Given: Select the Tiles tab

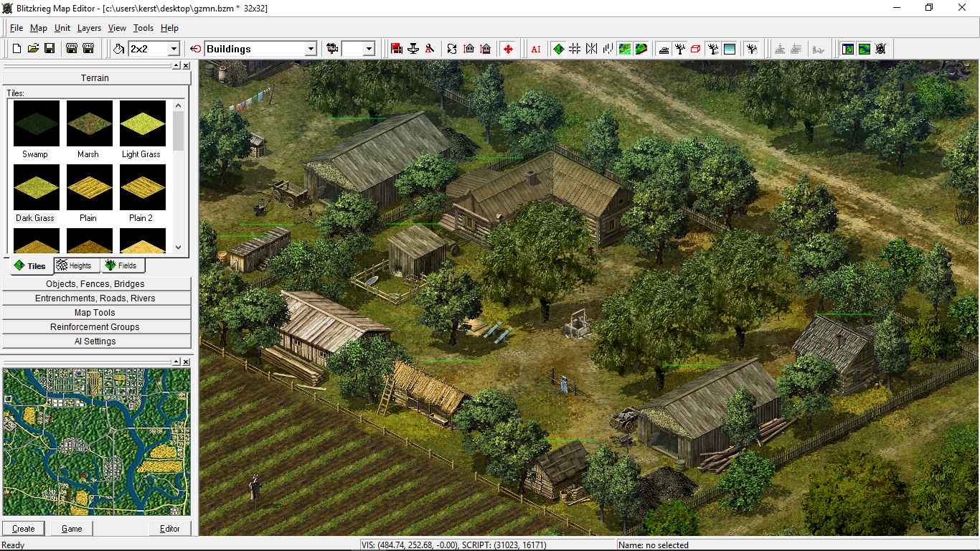Looking at the screenshot, I should point(31,265).
